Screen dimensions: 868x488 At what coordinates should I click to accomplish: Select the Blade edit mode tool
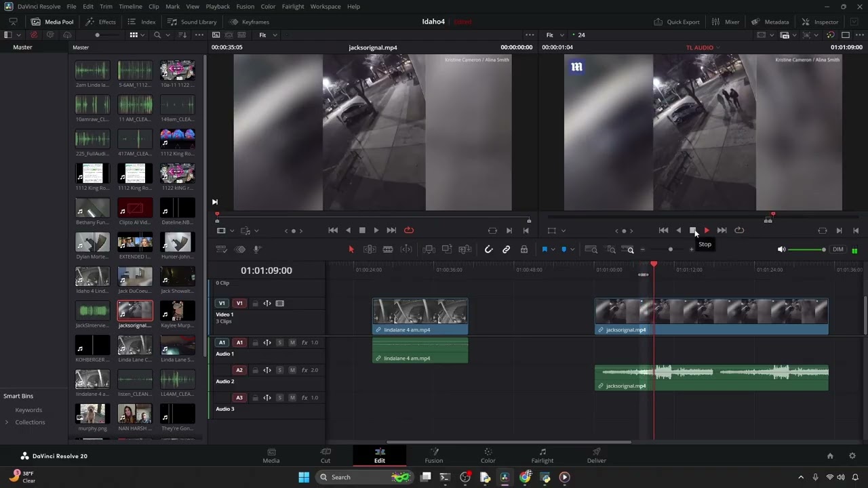coord(388,249)
